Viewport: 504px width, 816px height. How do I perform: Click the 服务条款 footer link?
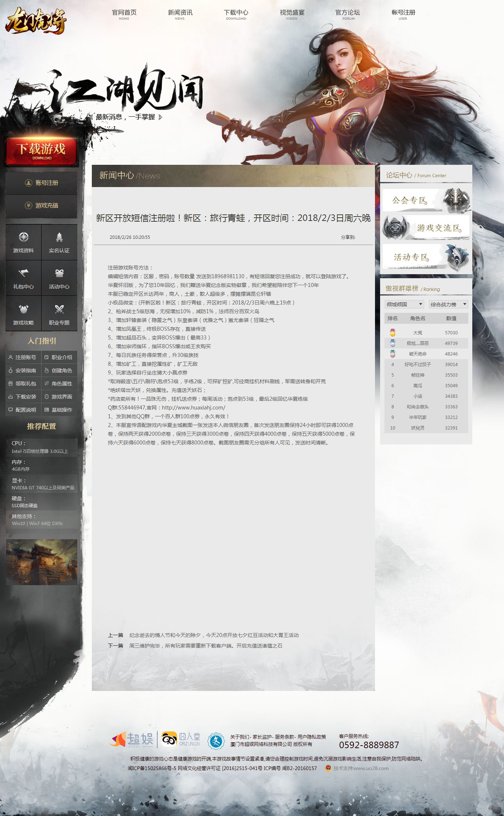pos(284,737)
